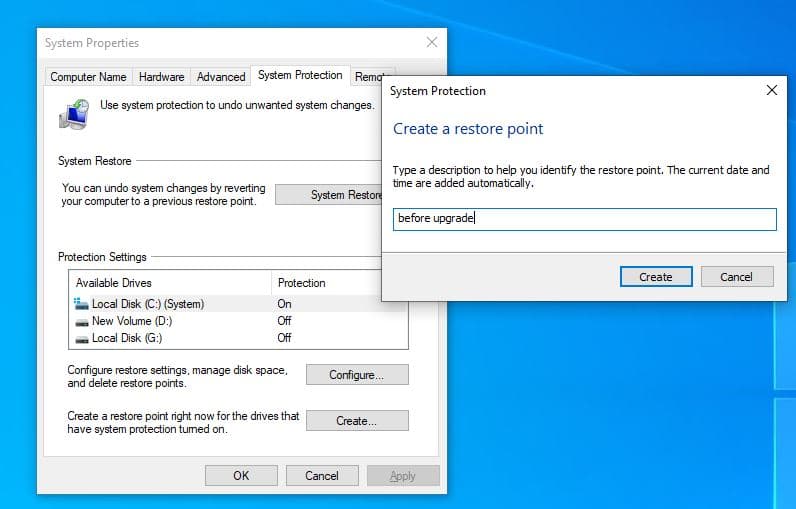Image resolution: width=796 pixels, height=509 pixels.
Task: Switch to the partially hidden Remote tab
Action: [x=367, y=77]
